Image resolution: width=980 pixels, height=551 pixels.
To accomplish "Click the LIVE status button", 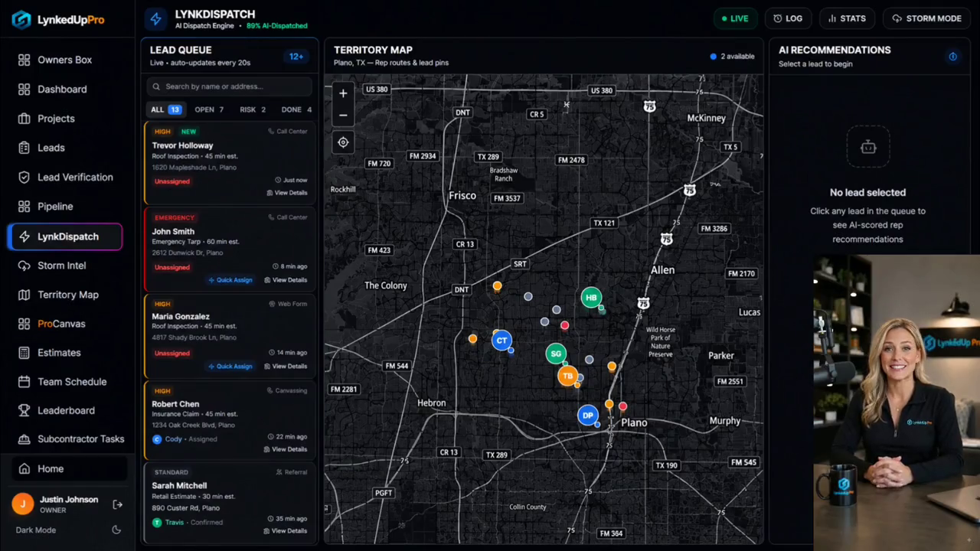I will [x=734, y=18].
